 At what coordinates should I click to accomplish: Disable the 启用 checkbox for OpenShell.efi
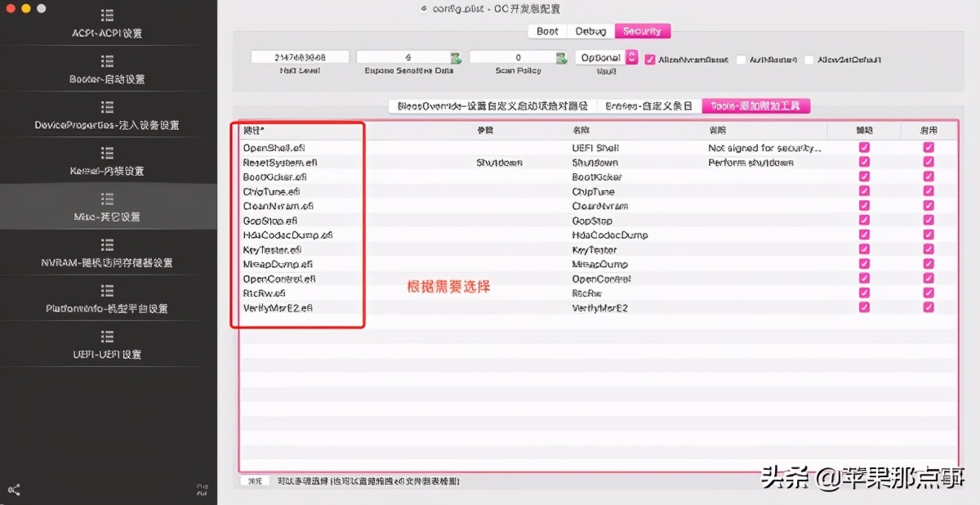(929, 148)
